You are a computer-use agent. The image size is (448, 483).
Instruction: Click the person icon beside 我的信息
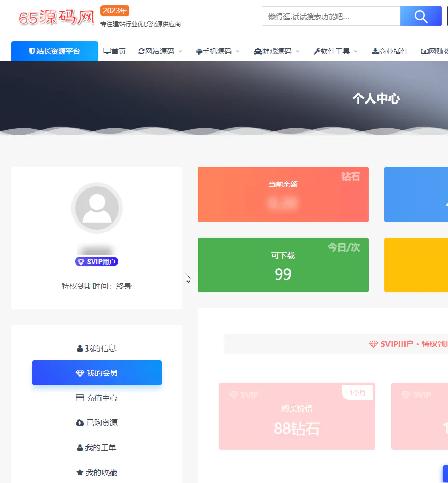click(80, 348)
